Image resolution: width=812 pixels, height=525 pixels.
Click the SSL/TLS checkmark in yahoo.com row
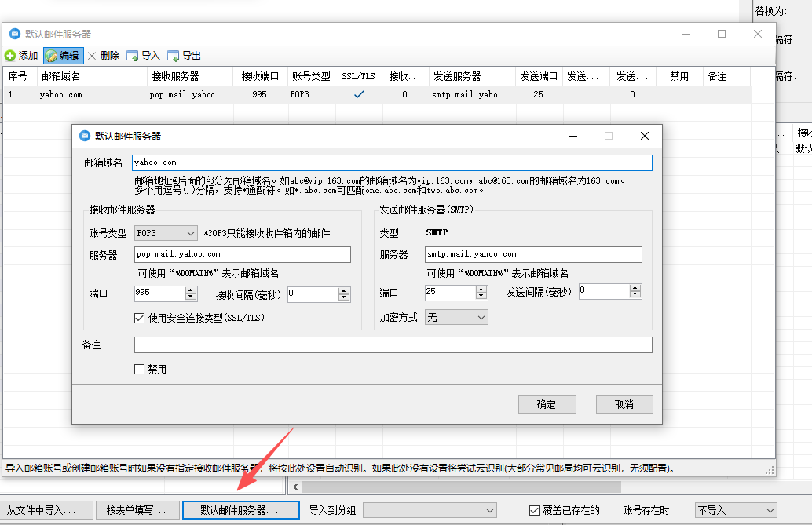[359, 94]
